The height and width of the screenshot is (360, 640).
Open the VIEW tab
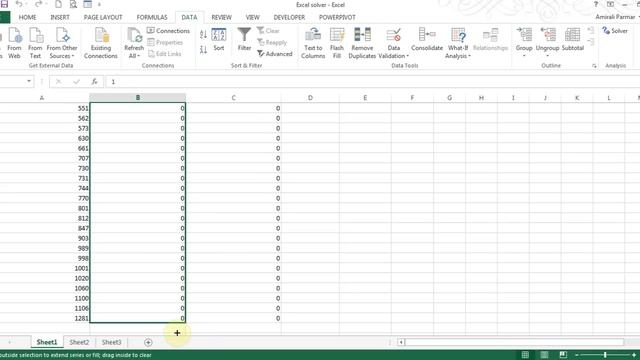[x=253, y=17]
